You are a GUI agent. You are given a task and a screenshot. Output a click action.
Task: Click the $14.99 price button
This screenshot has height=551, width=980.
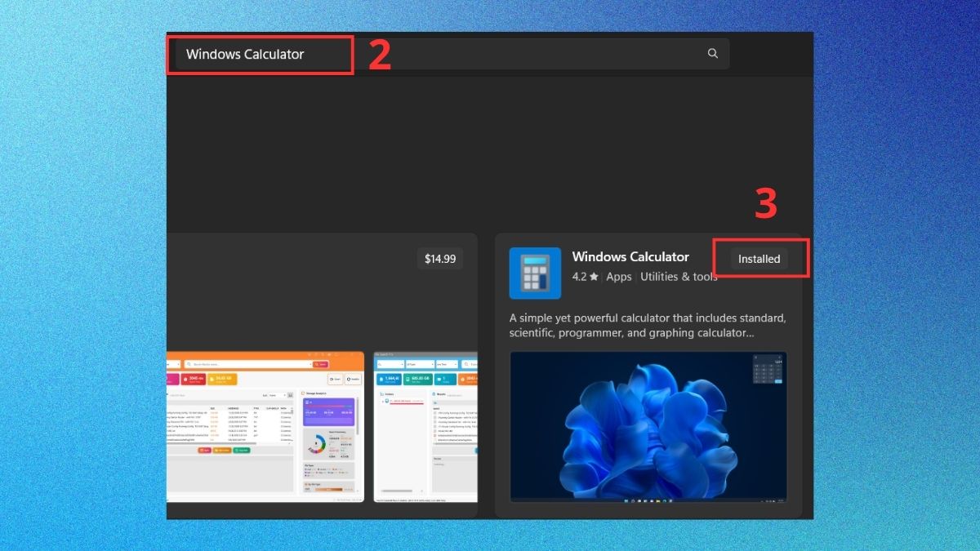coord(440,259)
